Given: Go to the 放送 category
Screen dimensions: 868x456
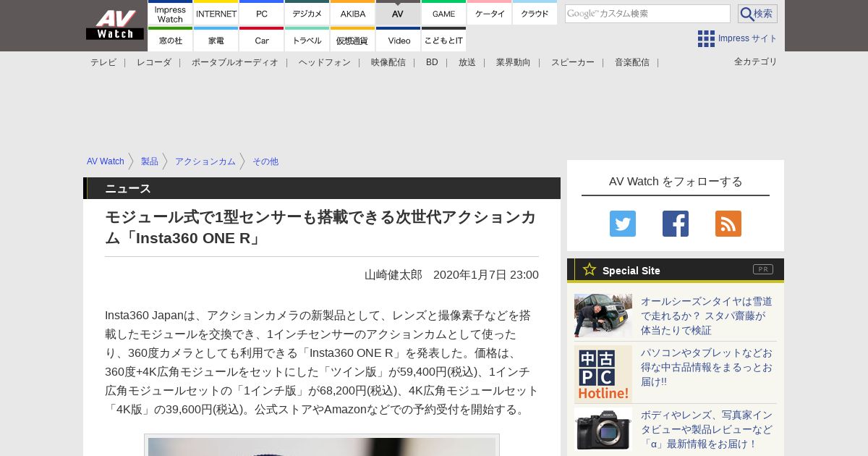Looking at the screenshot, I should pyautogui.click(x=467, y=62).
